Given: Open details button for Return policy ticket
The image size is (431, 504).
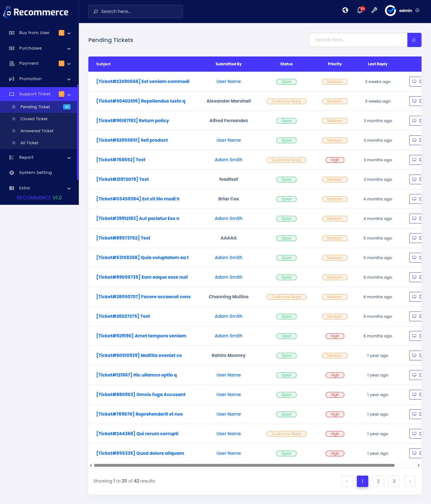Looking at the screenshot, I should coord(415,121).
